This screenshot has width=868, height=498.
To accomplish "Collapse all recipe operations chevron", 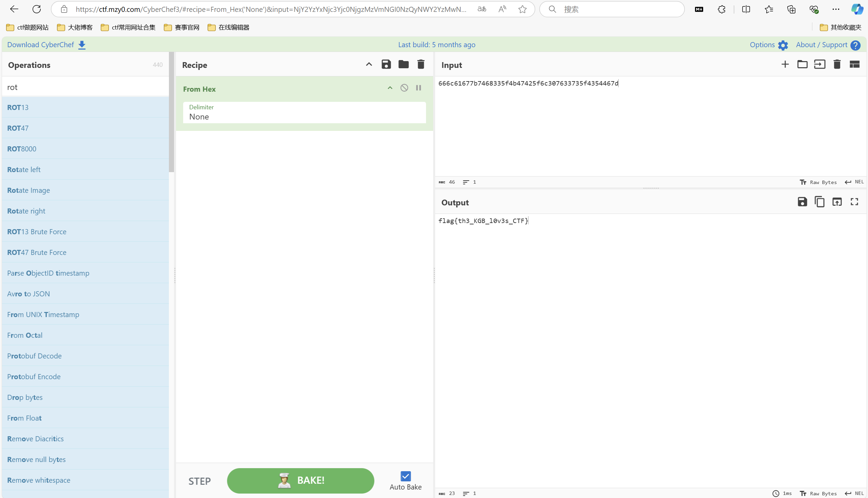I will 369,64.
